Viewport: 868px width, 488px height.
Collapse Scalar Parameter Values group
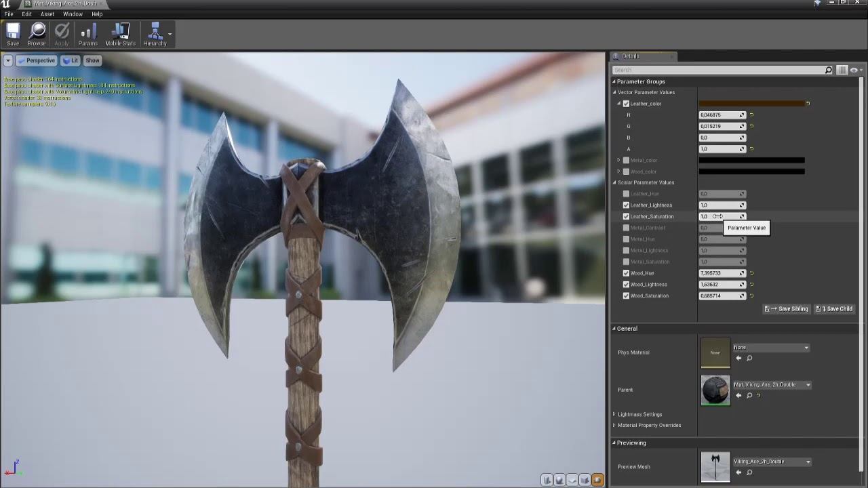coord(614,182)
